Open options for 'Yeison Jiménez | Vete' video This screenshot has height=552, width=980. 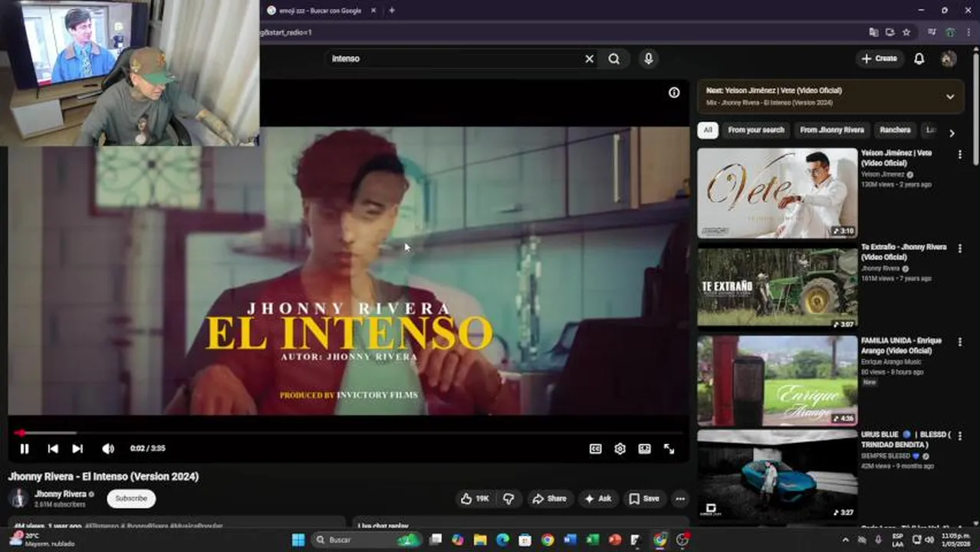(959, 155)
